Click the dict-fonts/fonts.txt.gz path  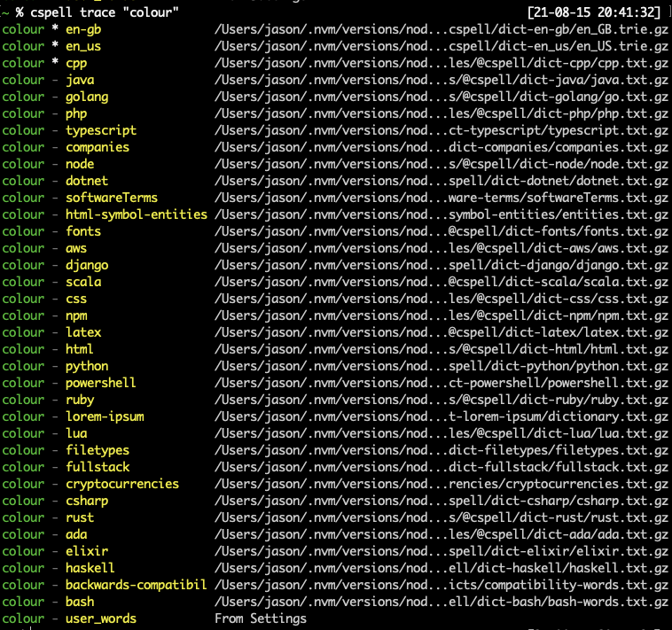click(x=441, y=231)
